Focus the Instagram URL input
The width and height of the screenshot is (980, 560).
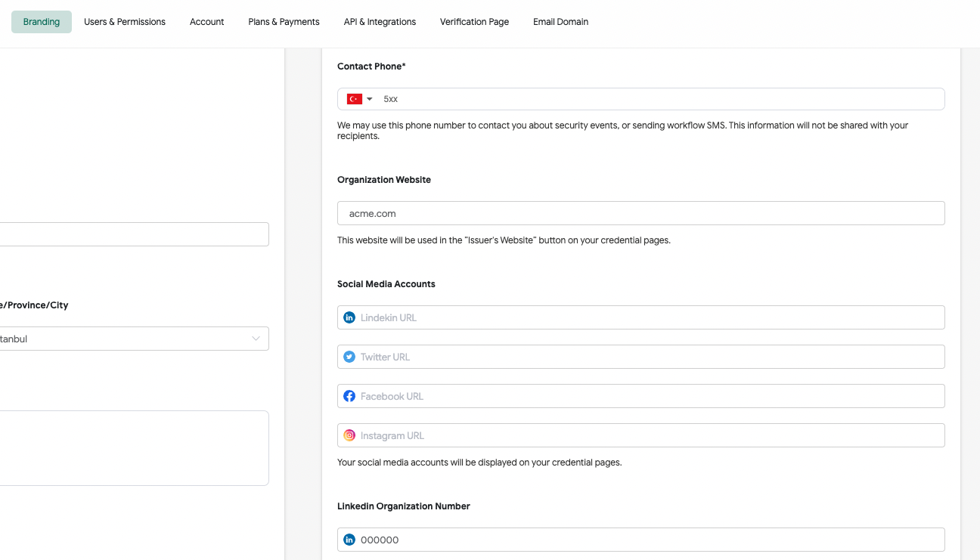point(641,435)
